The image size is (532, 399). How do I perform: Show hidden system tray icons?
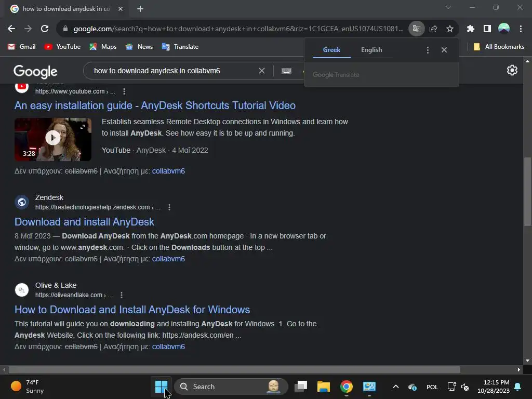pyautogui.click(x=395, y=387)
